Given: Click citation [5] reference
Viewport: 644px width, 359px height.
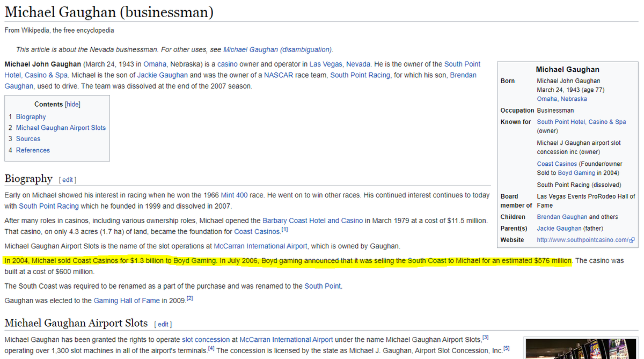Looking at the screenshot, I should coord(507,349).
